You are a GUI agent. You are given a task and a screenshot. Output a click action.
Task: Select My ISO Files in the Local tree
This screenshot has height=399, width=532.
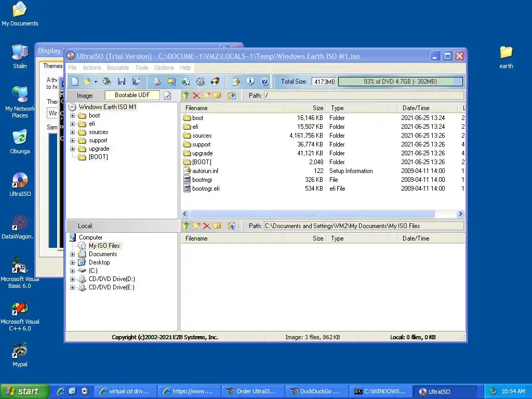(104, 246)
